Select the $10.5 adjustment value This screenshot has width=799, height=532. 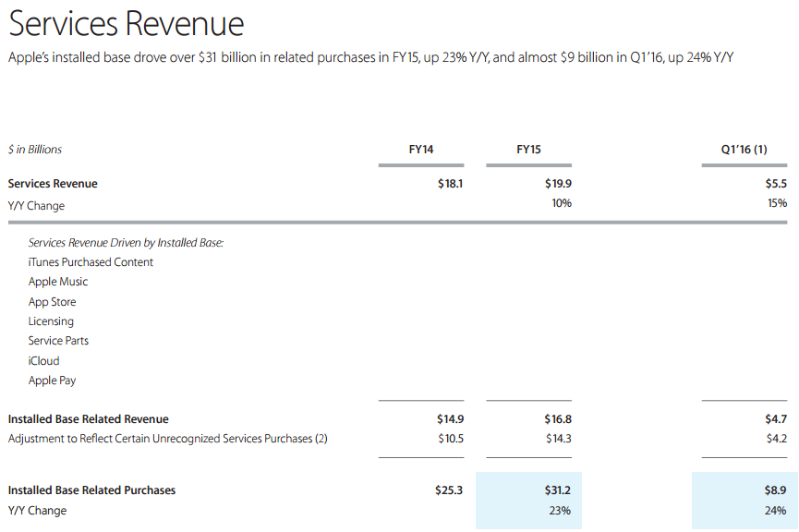tap(451, 438)
